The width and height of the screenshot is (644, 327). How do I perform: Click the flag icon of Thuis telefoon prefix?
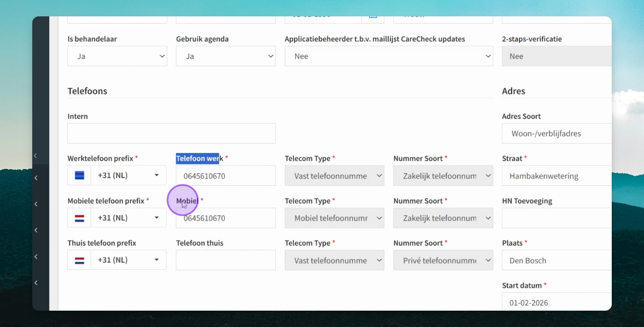click(79, 260)
